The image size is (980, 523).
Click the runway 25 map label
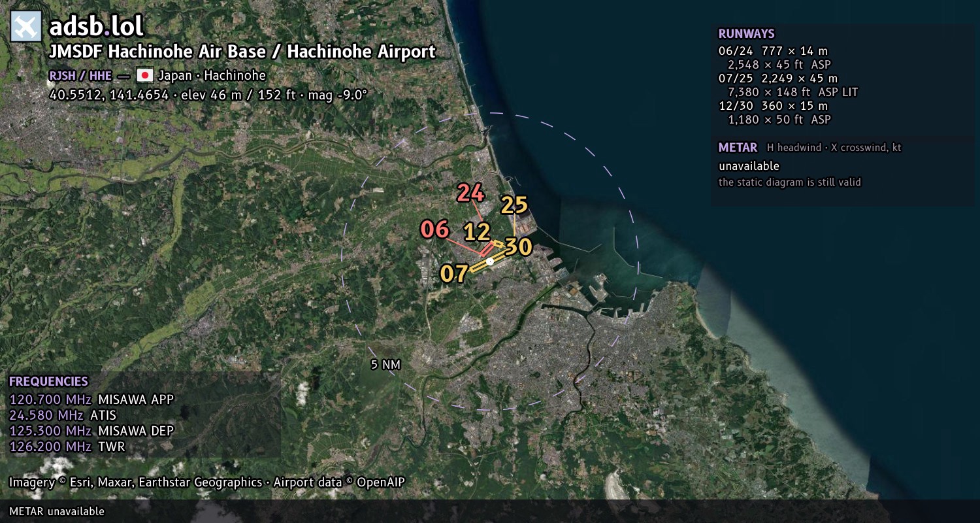(514, 205)
